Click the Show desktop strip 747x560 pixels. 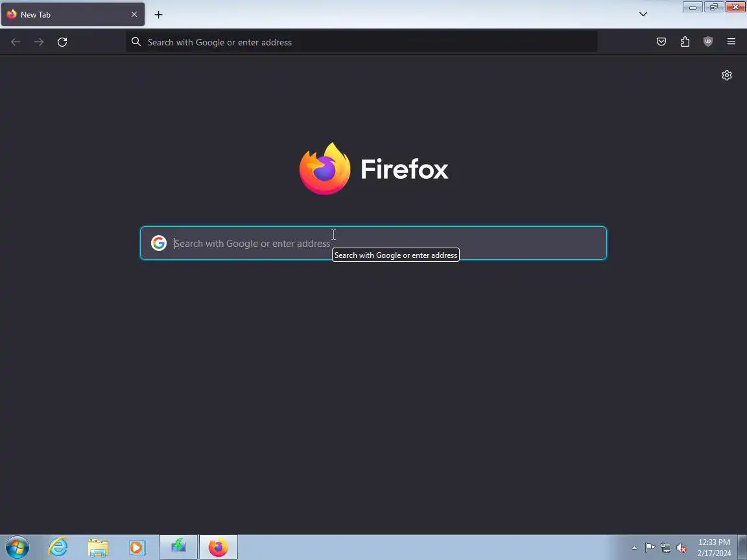(x=742, y=548)
